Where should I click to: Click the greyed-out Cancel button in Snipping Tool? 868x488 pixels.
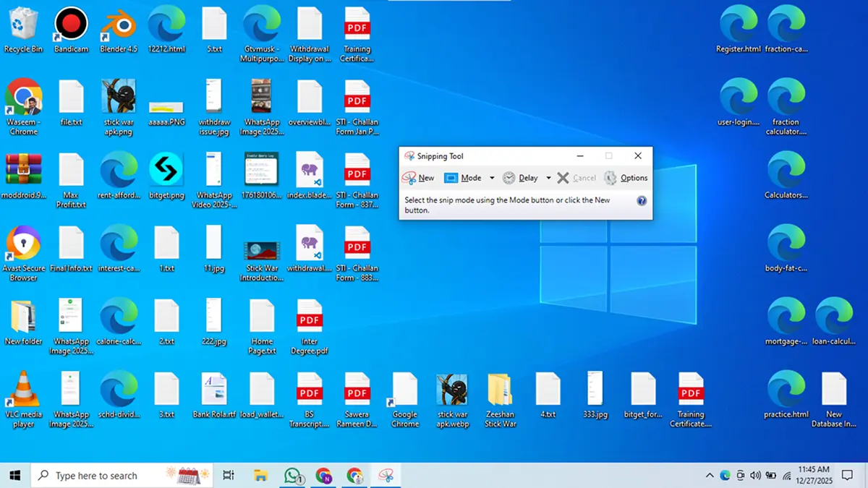click(x=576, y=178)
